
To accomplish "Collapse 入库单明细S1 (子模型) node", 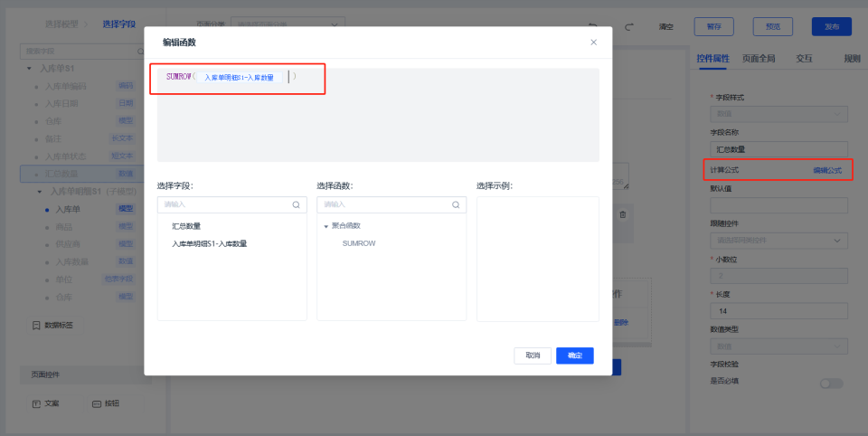I will click(x=39, y=191).
